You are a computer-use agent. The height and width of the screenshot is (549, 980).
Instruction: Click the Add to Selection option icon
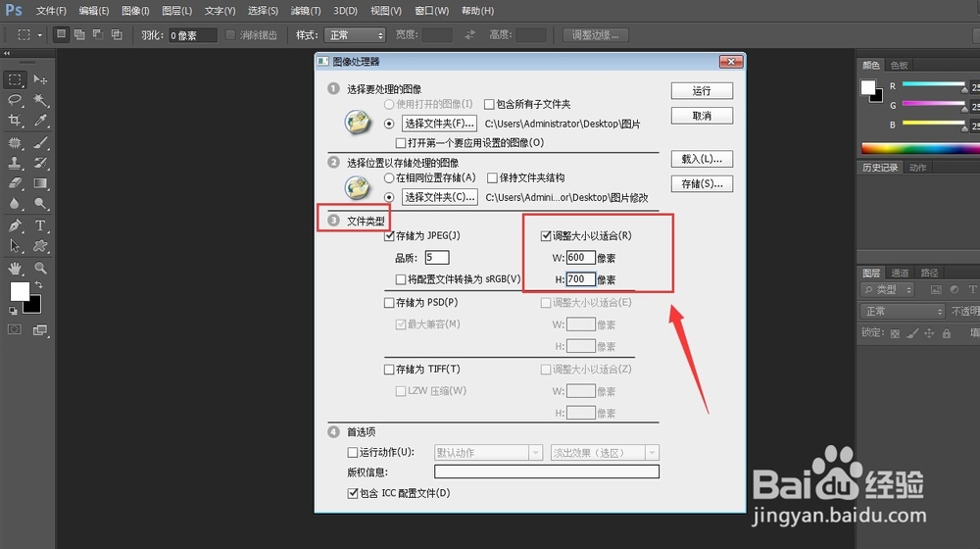coord(79,34)
